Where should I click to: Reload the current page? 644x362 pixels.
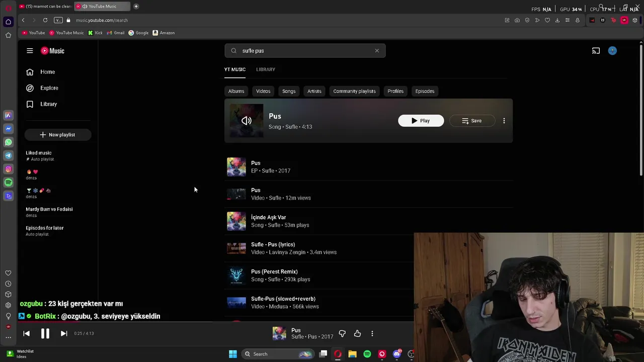45,20
